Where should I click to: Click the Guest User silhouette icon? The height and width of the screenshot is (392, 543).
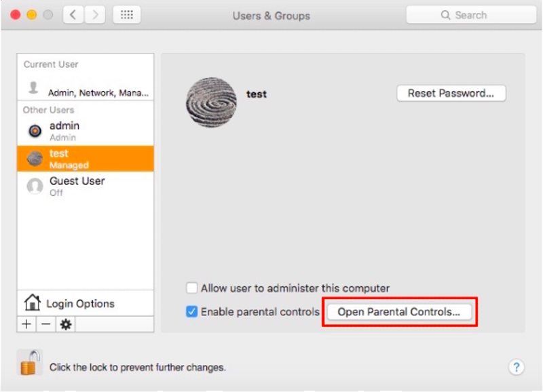pos(35,186)
